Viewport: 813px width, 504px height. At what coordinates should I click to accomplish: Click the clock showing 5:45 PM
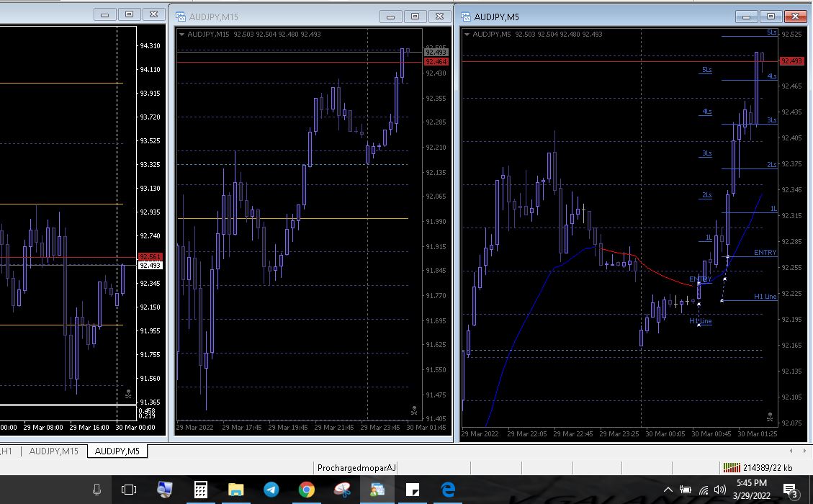pos(751,482)
